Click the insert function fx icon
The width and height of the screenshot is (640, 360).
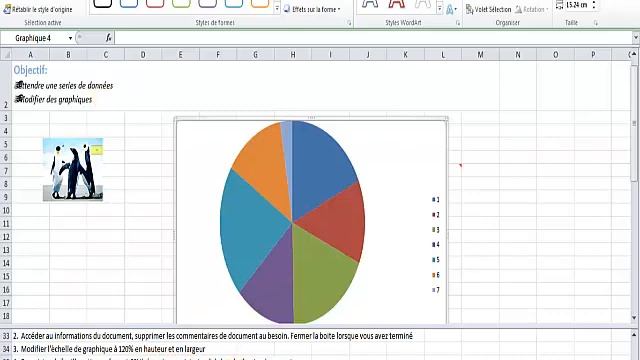click(x=109, y=38)
